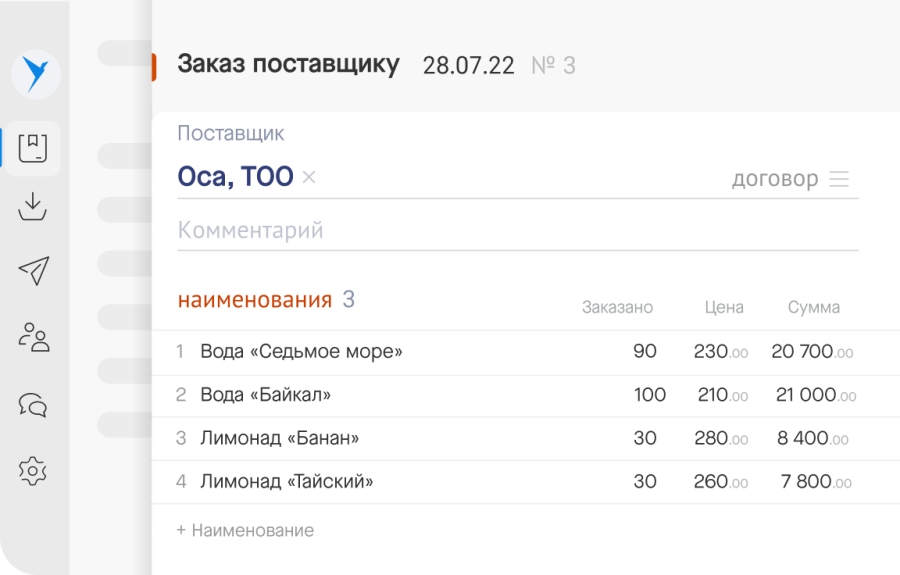Image resolution: width=900 pixels, height=575 pixels.
Task: Click the order number № 3
Action: pyautogui.click(x=553, y=65)
